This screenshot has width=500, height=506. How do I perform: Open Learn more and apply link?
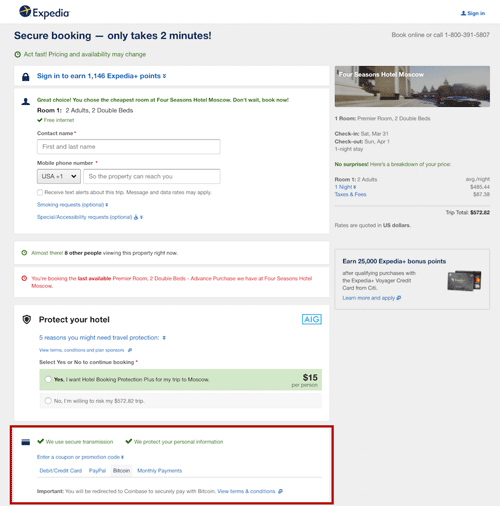click(372, 298)
